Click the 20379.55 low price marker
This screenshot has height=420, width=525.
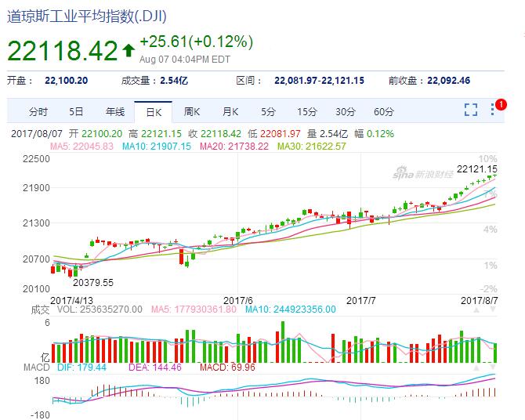click(92, 282)
